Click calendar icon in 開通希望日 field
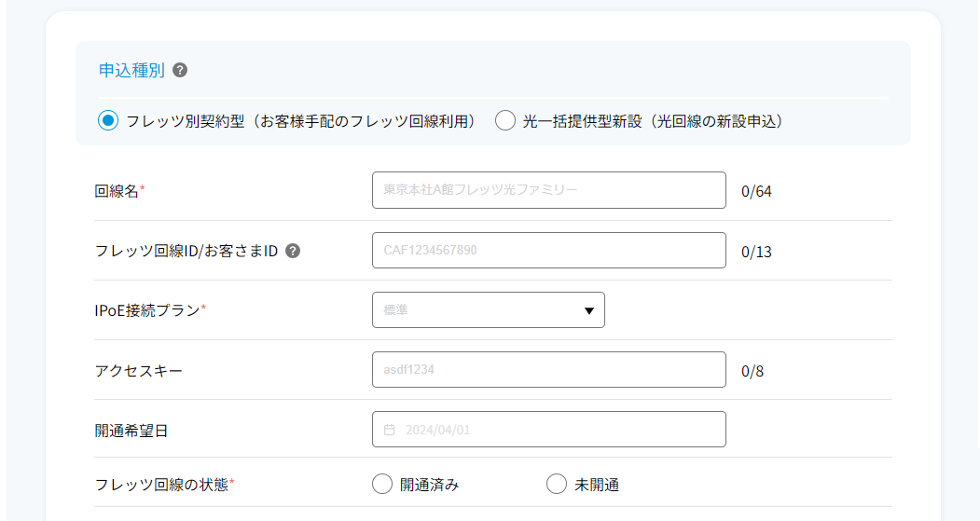 point(390,430)
